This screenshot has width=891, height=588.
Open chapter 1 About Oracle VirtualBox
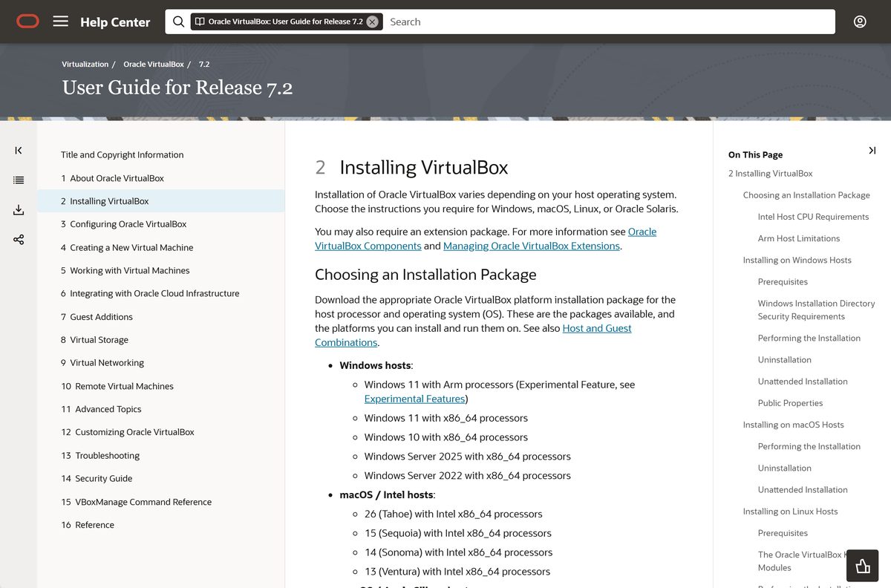click(x=112, y=178)
